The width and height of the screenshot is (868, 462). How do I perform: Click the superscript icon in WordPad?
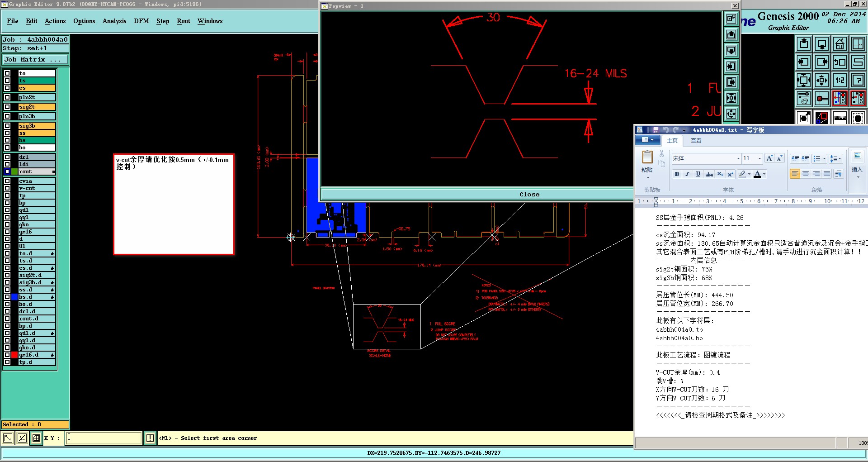pos(730,174)
